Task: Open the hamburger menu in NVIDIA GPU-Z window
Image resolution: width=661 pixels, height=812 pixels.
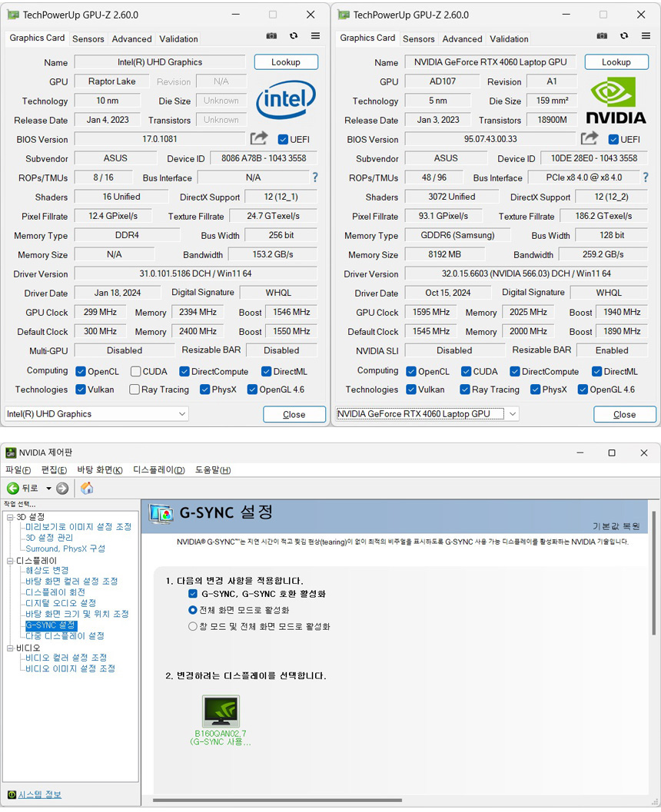Action: tap(646, 36)
